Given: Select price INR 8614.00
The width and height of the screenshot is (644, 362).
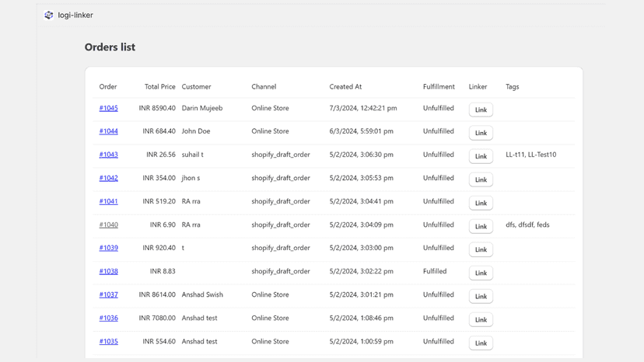Looking at the screenshot, I should pos(157,294).
